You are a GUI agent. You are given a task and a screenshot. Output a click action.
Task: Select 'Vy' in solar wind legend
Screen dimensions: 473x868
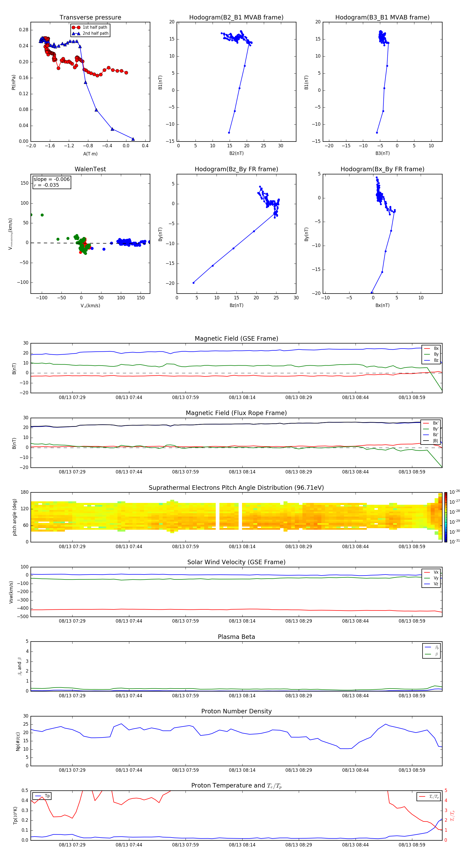tap(431, 578)
